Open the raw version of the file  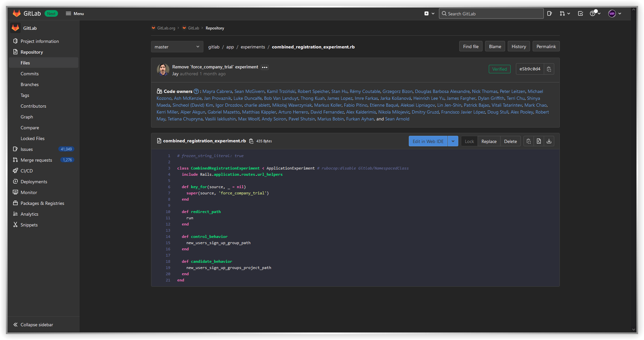(x=539, y=141)
